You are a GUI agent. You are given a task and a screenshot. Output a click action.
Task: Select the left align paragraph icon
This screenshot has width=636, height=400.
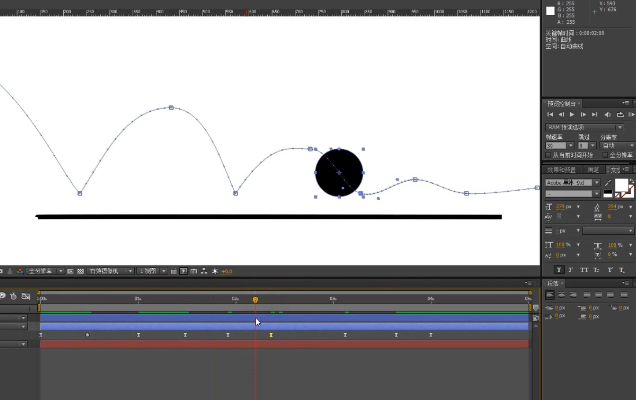coord(550,295)
